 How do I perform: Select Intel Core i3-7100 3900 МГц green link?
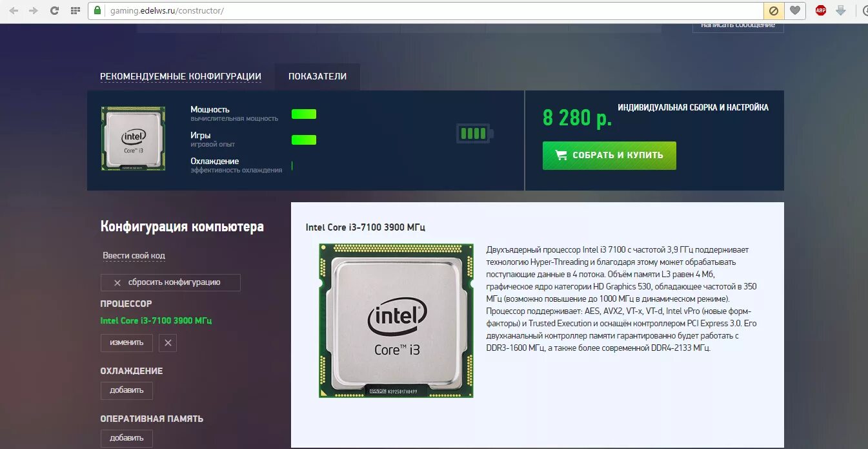point(156,320)
